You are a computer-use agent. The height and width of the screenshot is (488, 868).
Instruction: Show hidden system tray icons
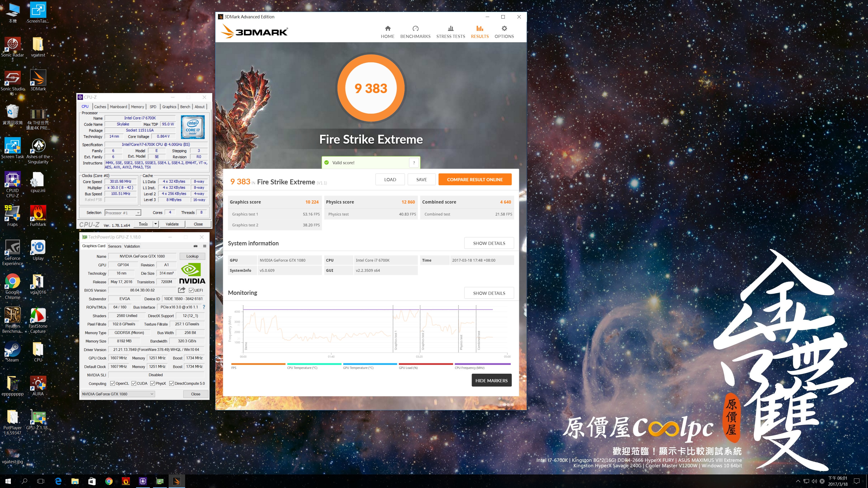tap(797, 481)
